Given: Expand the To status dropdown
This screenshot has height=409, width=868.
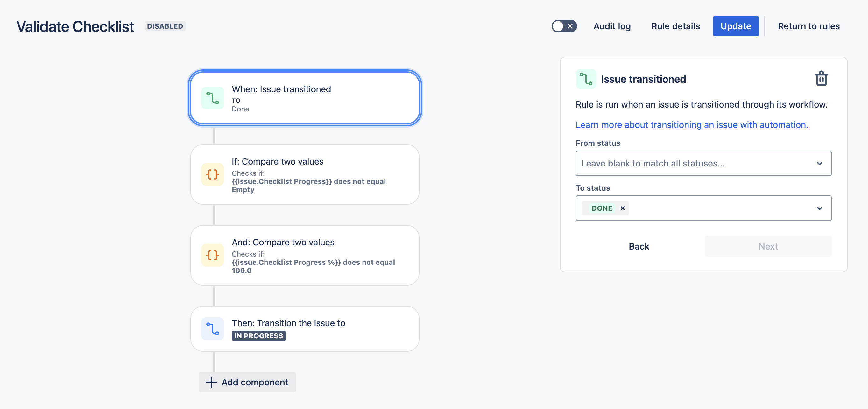Looking at the screenshot, I should click(820, 208).
